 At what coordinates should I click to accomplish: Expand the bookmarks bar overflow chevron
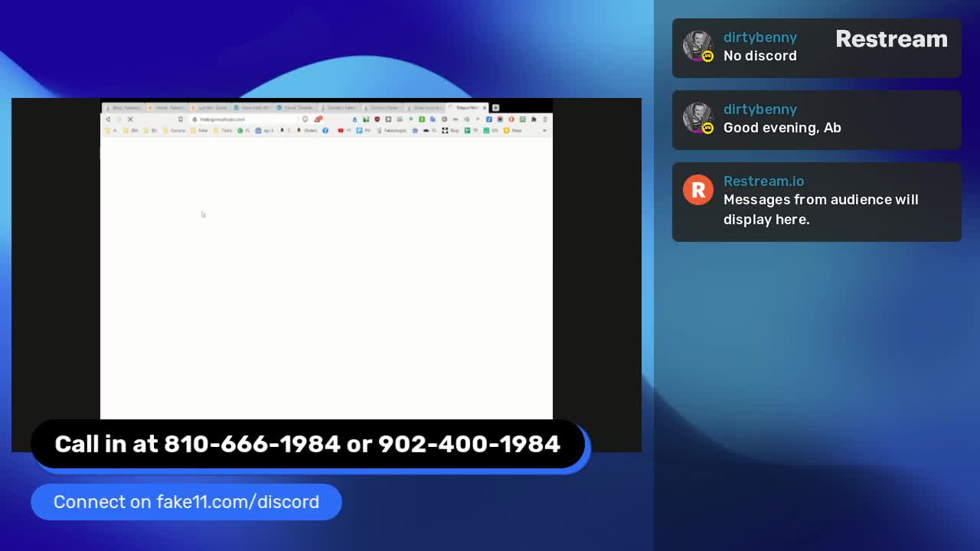(544, 131)
